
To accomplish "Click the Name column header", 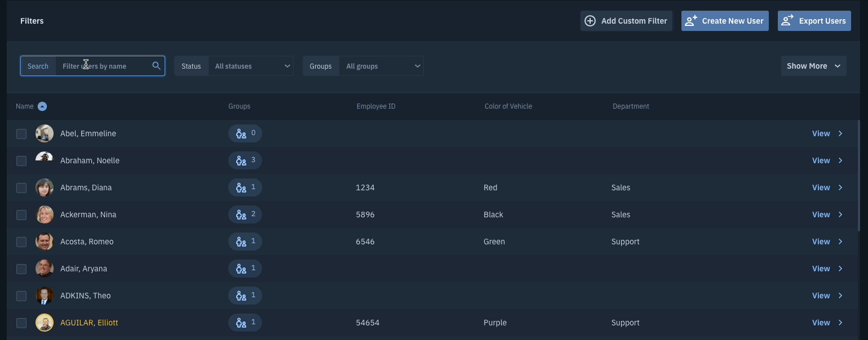I will coord(25,106).
